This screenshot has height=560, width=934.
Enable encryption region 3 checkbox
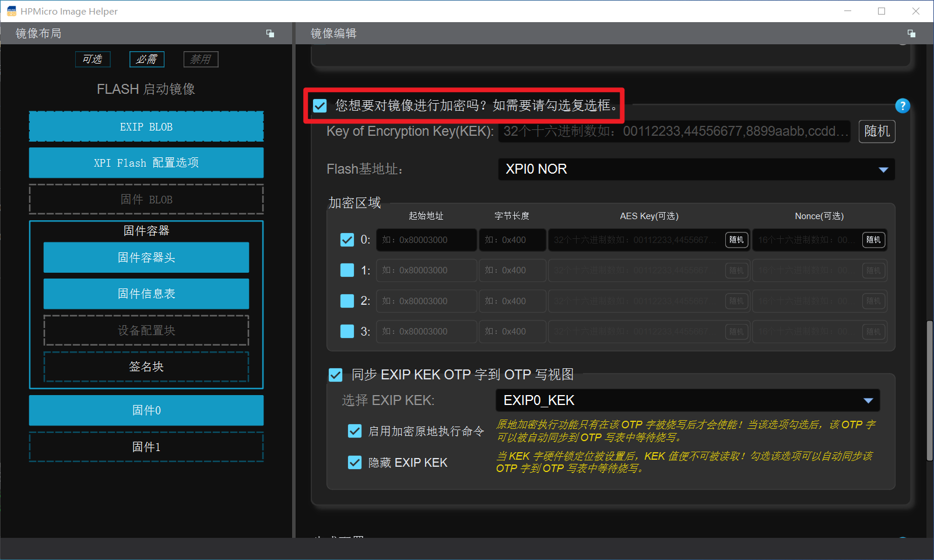347,331
